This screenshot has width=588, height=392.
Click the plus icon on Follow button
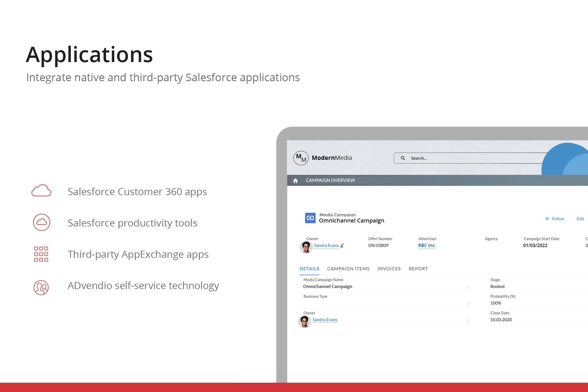coord(547,219)
